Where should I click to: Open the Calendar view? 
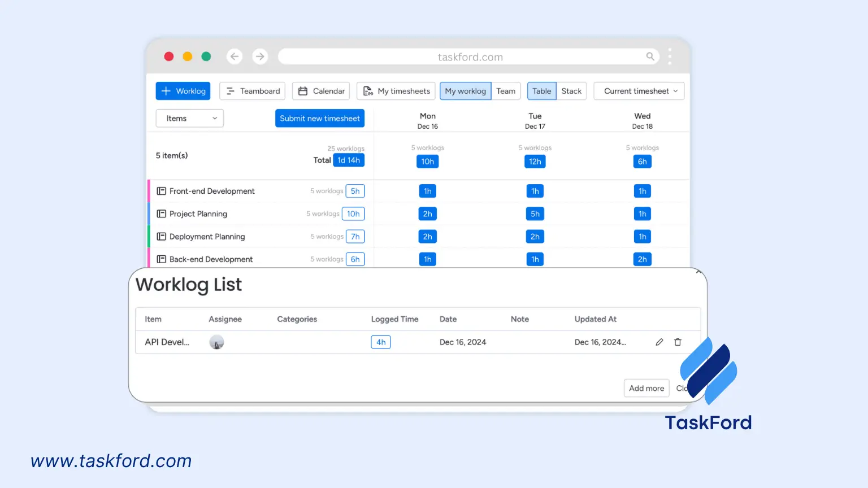321,91
